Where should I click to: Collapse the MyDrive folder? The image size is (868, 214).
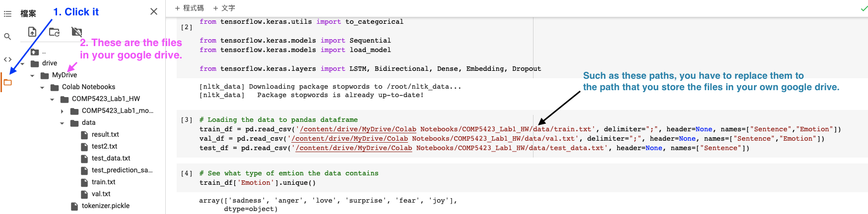click(x=32, y=75)
